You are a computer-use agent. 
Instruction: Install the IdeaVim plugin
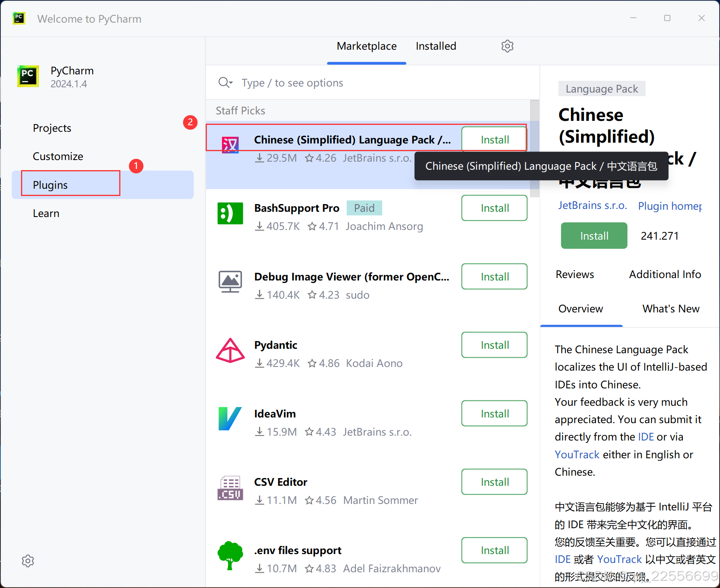tap(494, 413)
